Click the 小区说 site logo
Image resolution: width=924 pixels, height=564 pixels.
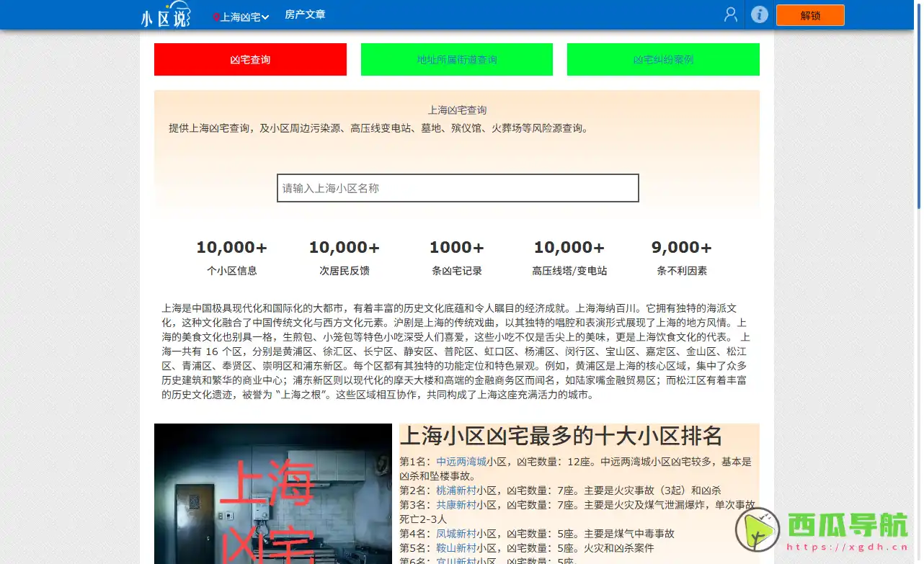tap(166, 14)
